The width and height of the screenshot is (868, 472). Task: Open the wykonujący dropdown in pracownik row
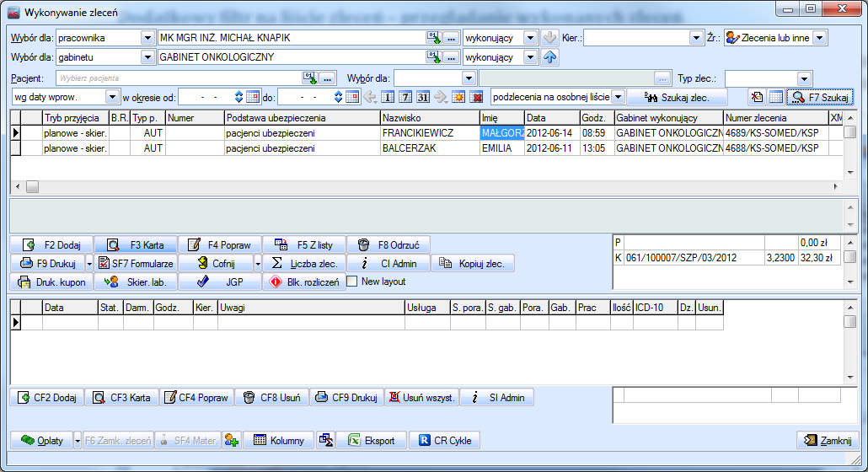pyautogui.click(x=530, y=38)
